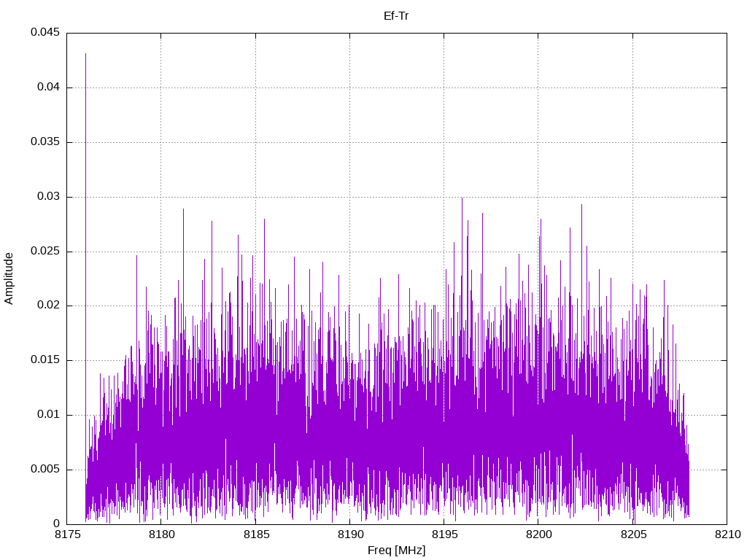Click the y-axis tick label "0.005"
The width and height of the screenshot is (747, 560).
click(45, 469)
